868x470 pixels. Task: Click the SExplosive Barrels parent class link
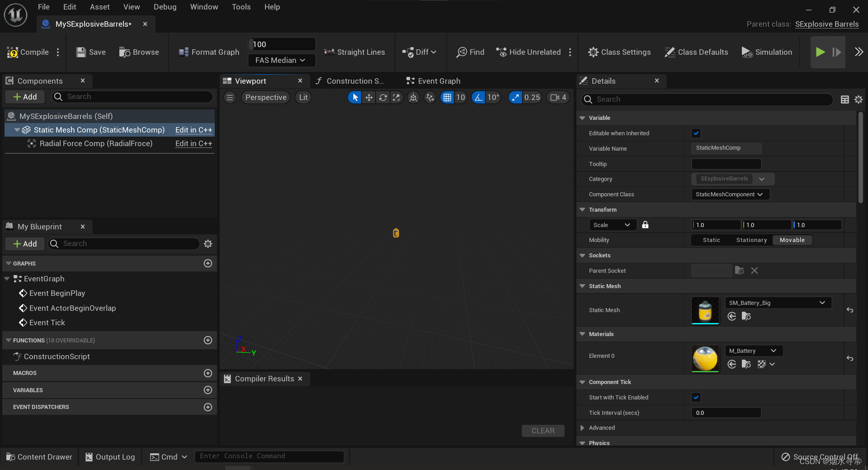tap(826, 24)
